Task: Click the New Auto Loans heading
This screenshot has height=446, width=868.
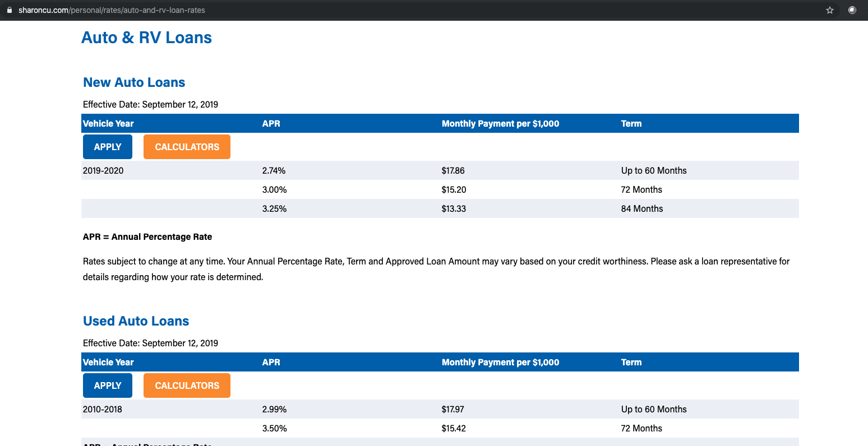Action: click(x=134, y=82)
